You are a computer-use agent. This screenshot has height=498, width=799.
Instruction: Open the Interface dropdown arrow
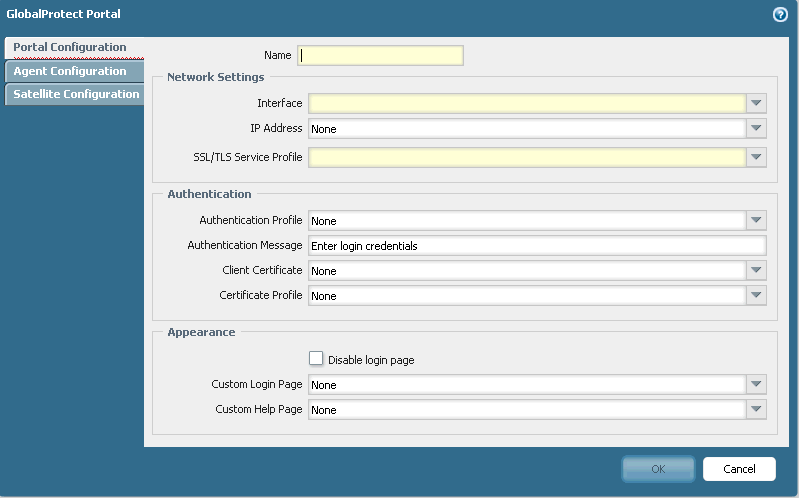[756, 103]
